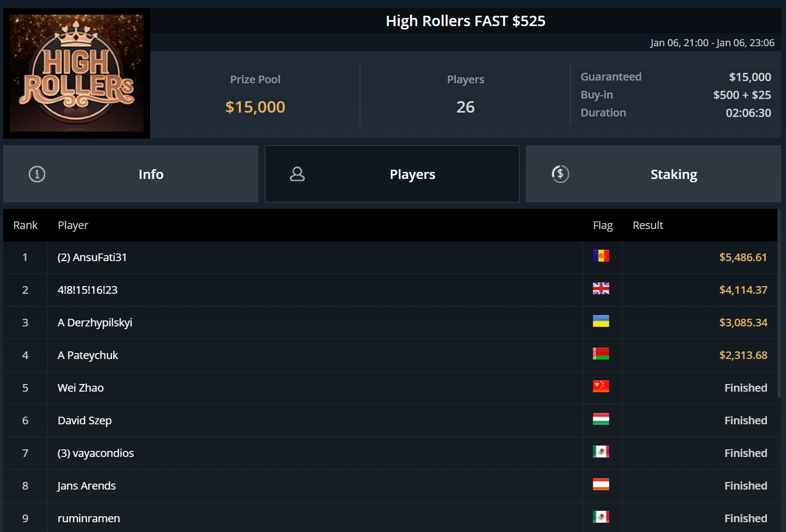
Task: Click the player list vertical scrollbar
Action: point(779,304)
